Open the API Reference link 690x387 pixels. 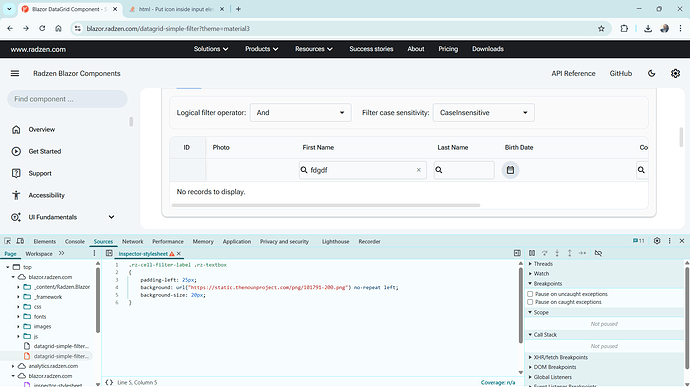pyautogui.click(x=573, y=74)
